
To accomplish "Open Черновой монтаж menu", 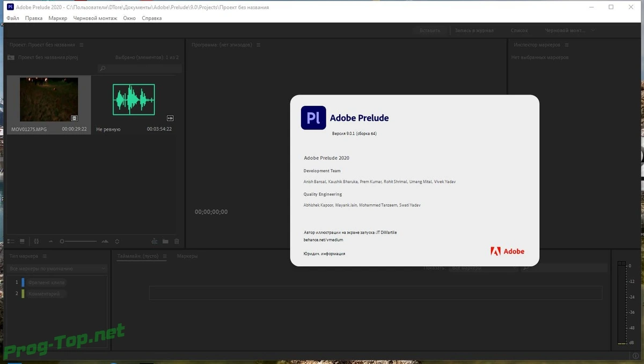I will (x=95, y=18).
